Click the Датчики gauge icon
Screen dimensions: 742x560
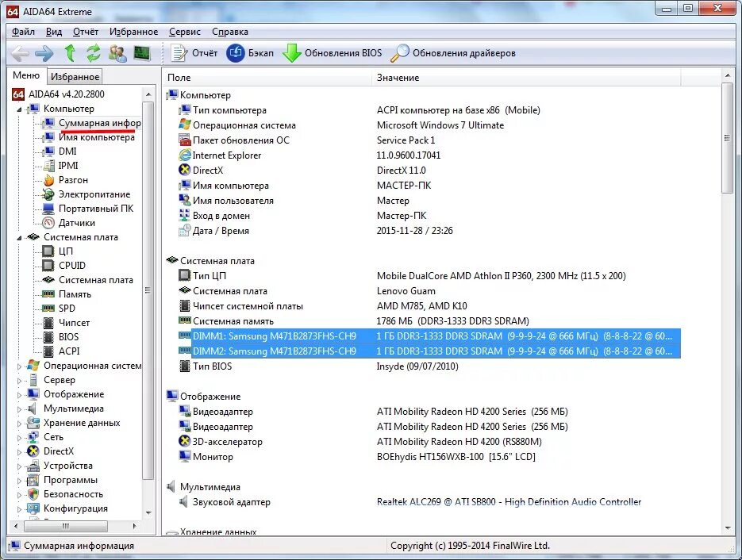pos(48,223)
